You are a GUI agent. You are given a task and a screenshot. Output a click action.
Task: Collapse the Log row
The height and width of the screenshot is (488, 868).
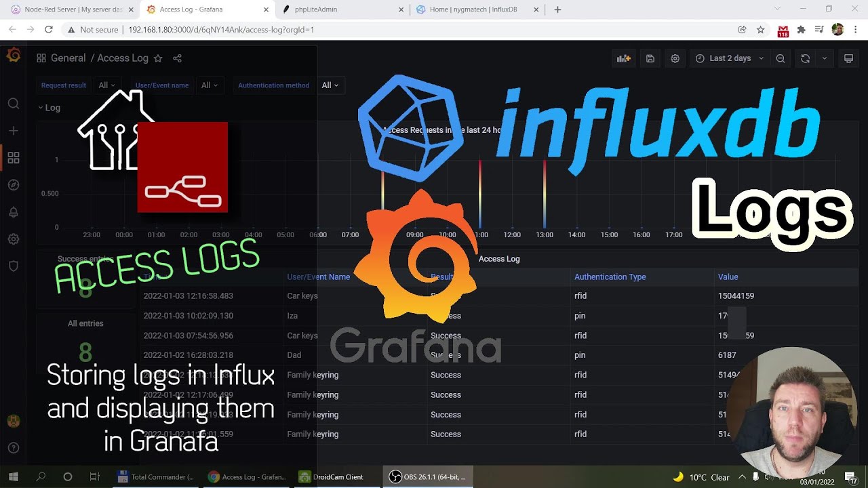(x=50, y=108)
